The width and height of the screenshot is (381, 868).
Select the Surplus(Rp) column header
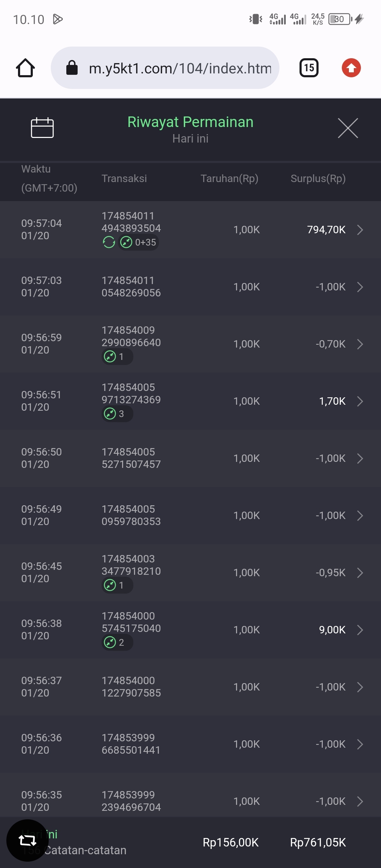coord(318,179)
